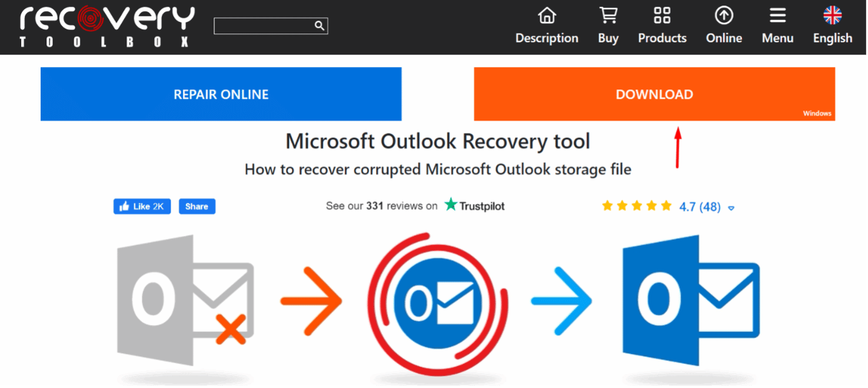Image resolution: width=868 pixels, height=388 pixels.
Task: Click the green Trustpilot star logo
Action: click(451, 205)
